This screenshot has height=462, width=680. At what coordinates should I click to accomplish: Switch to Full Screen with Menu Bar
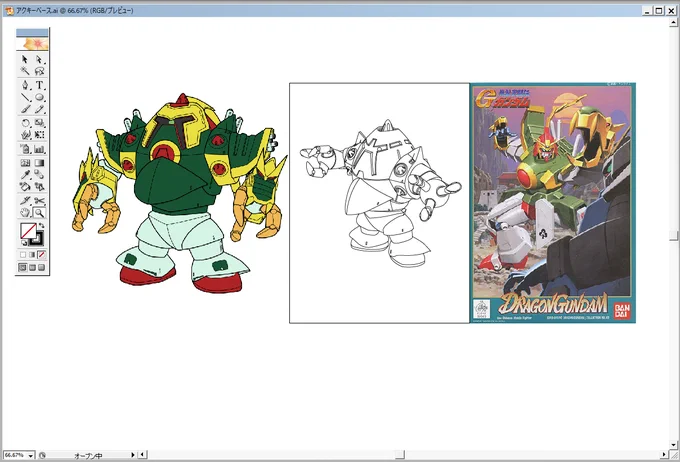click(x=32, y=268)
